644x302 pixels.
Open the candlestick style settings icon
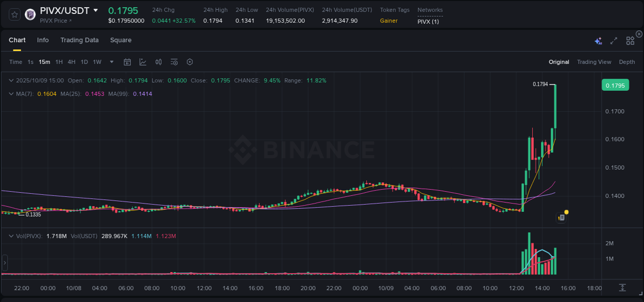(x=158, y=62)
